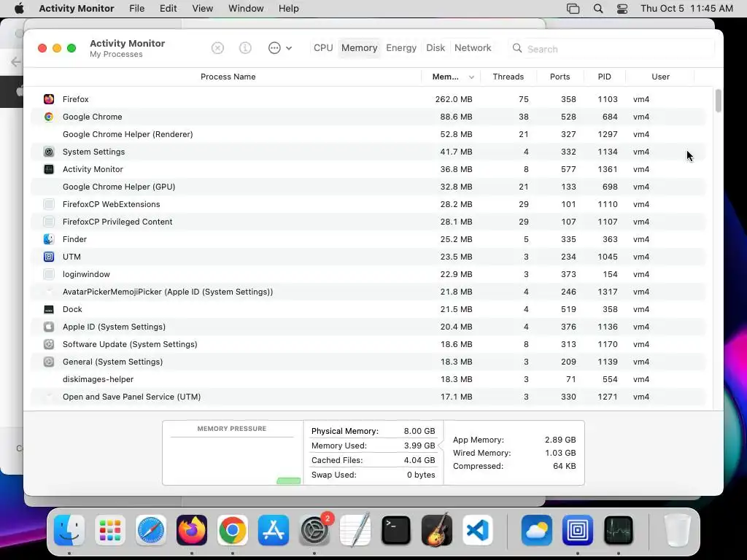747x560 pixels.
Task: Select the Google Chrome process icon
Action: 49,117
